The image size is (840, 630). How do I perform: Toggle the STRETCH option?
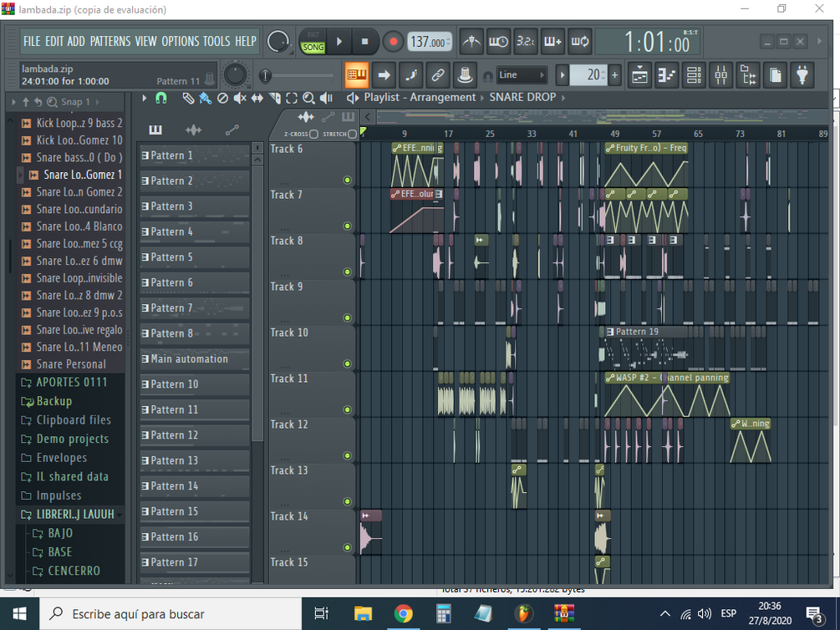click(x=352, y=134)
